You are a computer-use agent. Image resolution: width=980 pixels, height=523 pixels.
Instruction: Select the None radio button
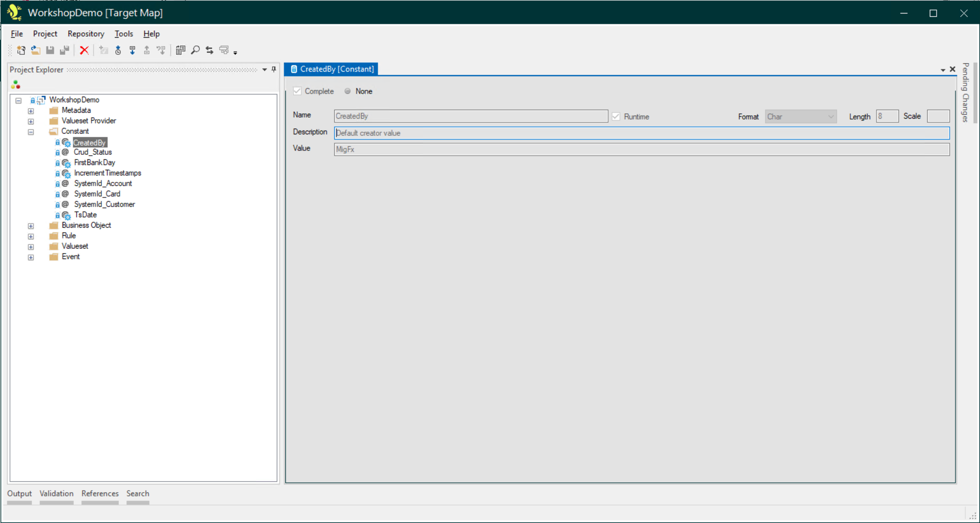click(x=348, y=91)
